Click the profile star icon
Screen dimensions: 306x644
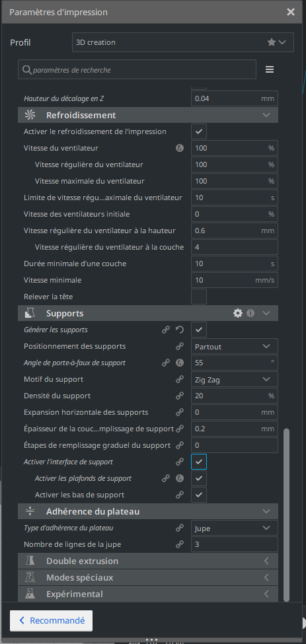click(272, 42)
